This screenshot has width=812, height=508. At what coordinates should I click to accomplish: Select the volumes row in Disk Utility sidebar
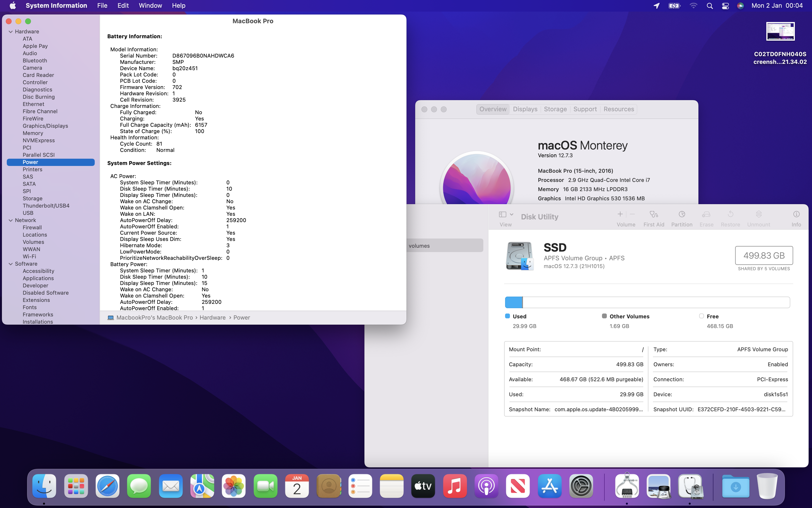[x=445, y=246]
